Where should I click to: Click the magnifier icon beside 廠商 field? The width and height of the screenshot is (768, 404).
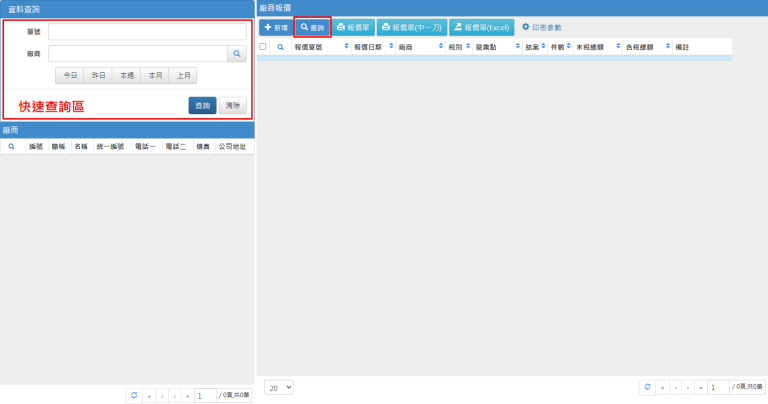point(236,54)
